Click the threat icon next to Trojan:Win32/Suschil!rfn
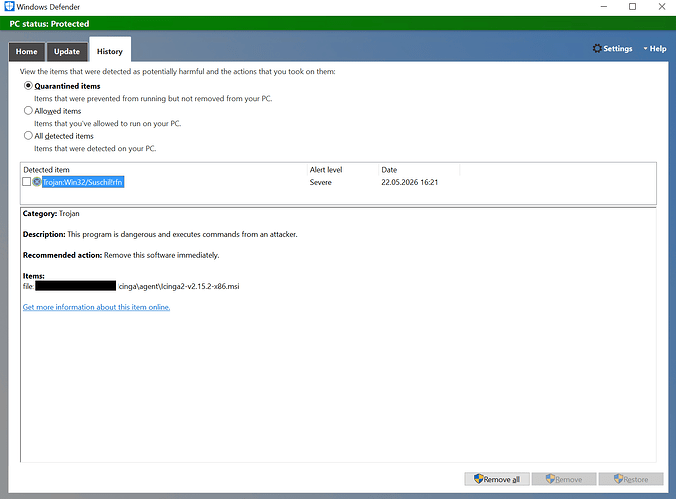The height and width of the screenshot is (499, 676). pyautogui.click(x=37, y=182)
